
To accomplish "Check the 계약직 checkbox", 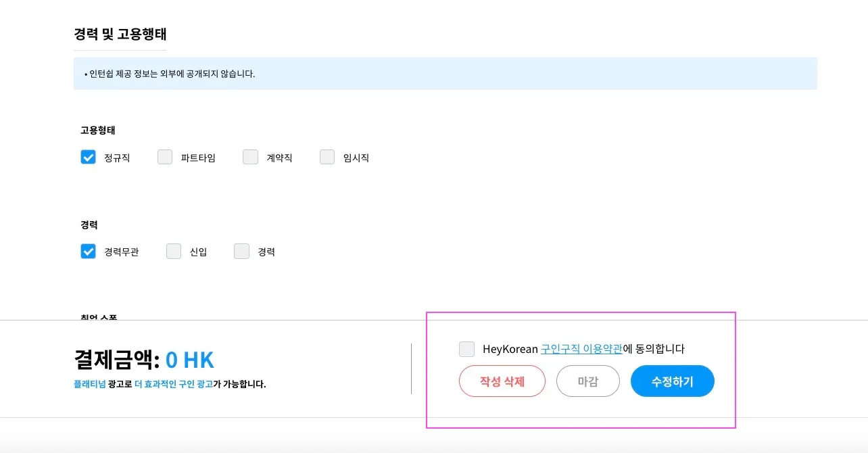I will coord(251,158).
